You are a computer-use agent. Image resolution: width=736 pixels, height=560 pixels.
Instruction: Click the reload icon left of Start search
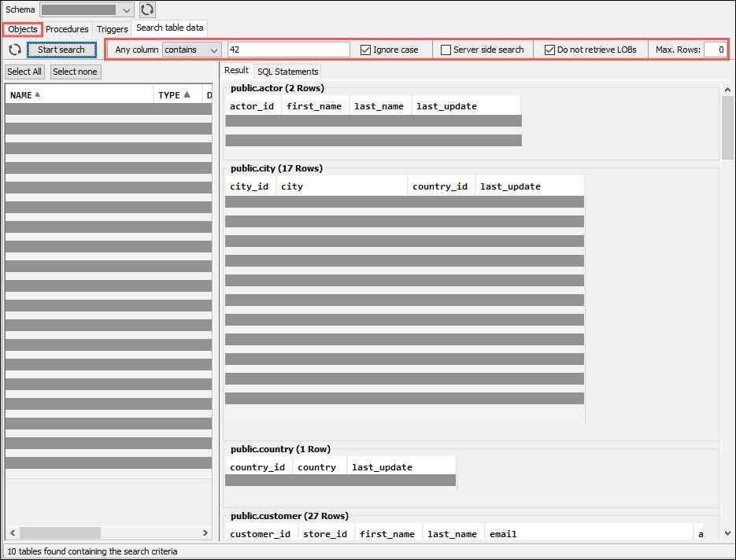[x=14, y=50]
